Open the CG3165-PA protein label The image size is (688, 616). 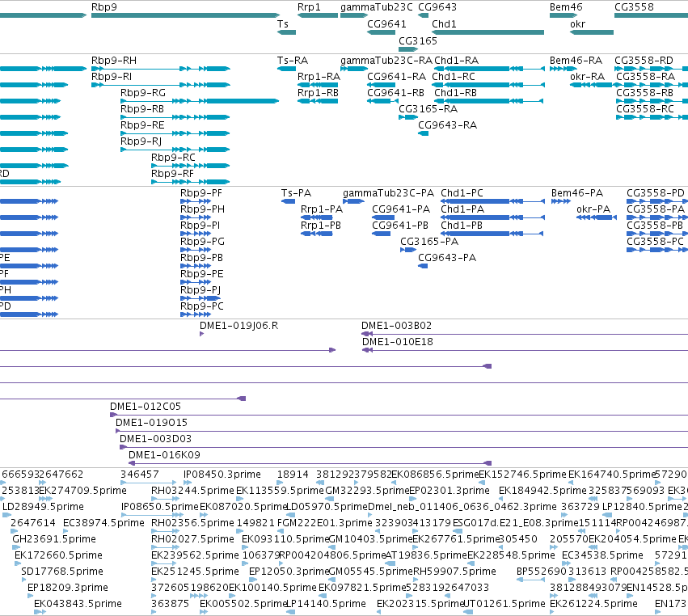[429, 242]
